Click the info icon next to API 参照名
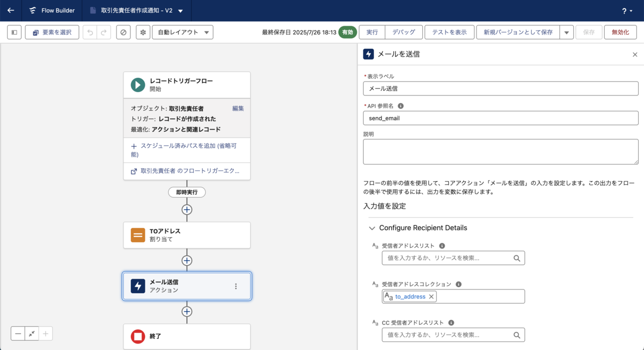The width and height of the screenshot is (644, 350). [x=400, y=106]
